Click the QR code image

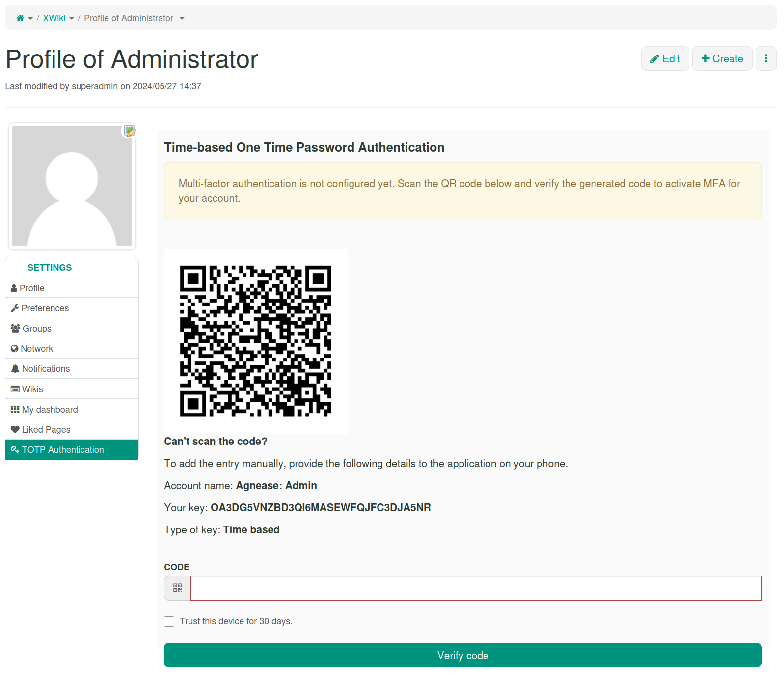256,341
